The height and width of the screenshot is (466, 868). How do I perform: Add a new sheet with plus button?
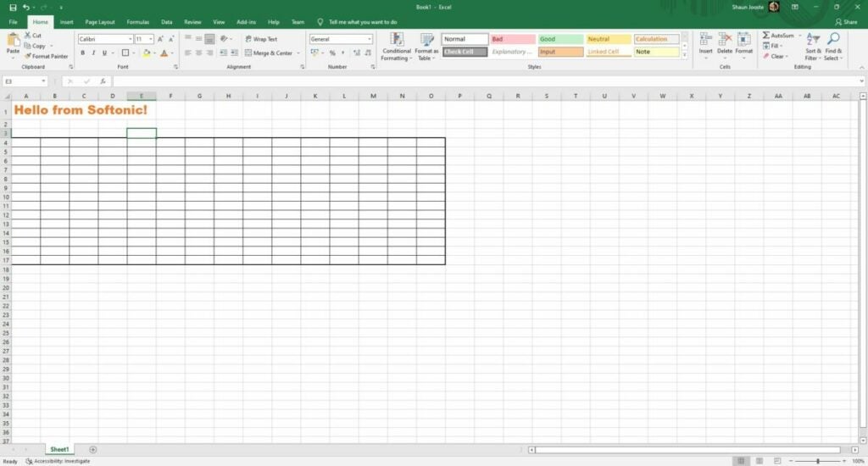point(93,449)
